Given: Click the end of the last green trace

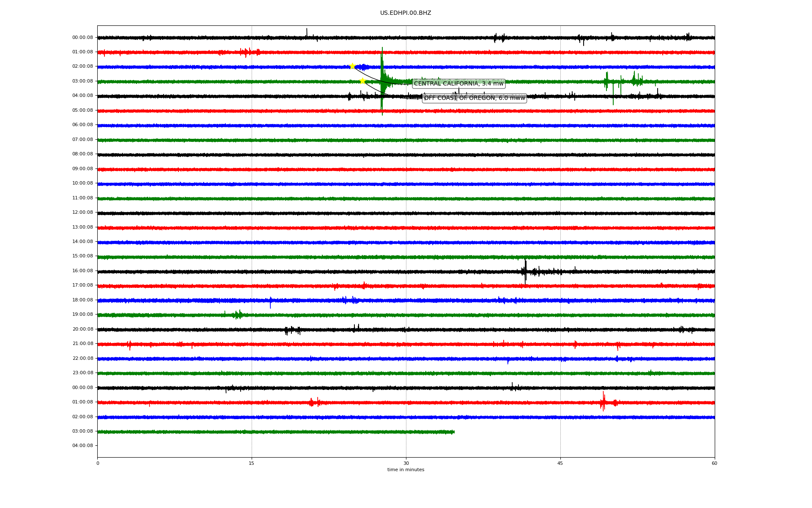Looking at the screenshot, I should (453, 432).
